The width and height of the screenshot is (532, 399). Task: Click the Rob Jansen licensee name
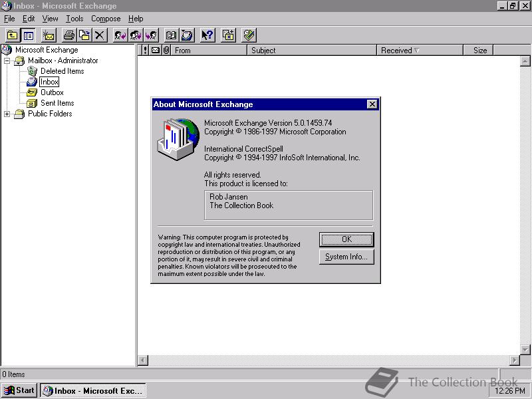[x=229, y=197]
